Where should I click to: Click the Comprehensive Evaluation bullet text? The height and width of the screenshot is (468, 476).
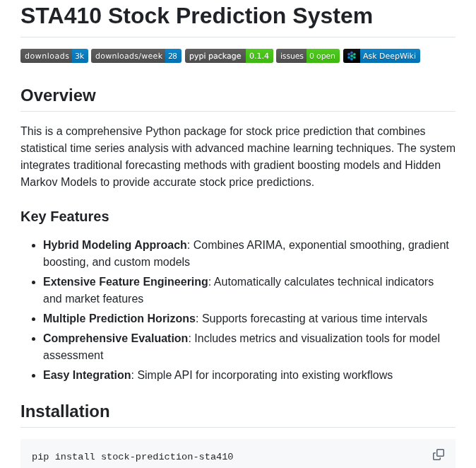[x=242, y=346]
